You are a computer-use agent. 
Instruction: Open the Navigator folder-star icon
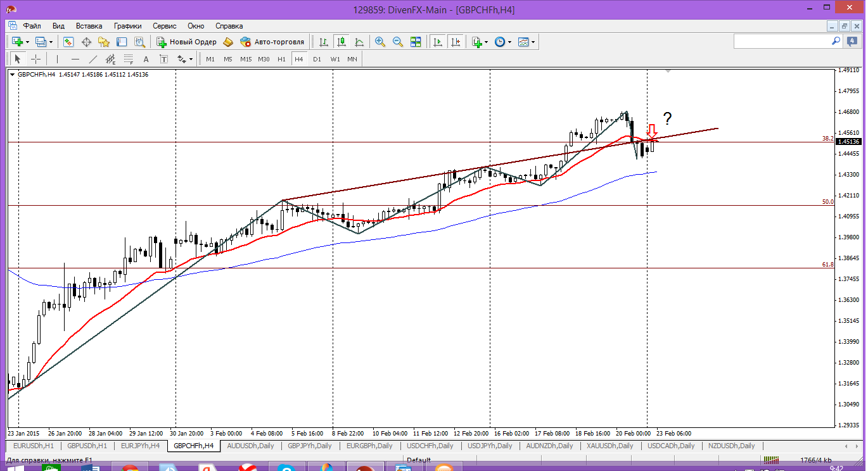point(104,42)
